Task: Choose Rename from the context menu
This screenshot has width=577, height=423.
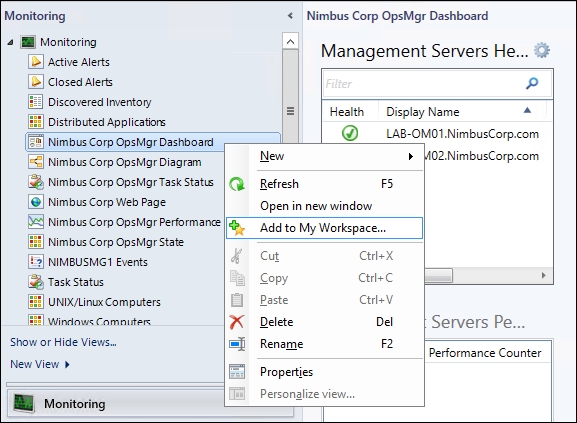Action: point(325,344)
